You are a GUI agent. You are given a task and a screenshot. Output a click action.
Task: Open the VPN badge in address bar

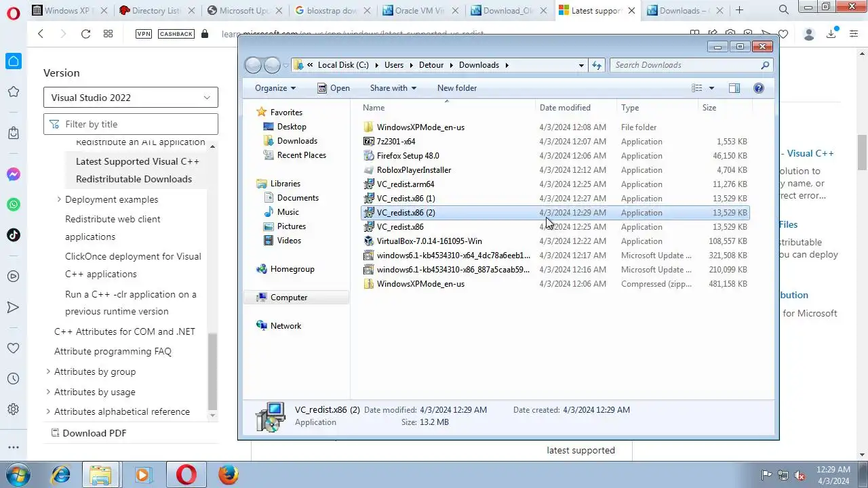point(144,34)
